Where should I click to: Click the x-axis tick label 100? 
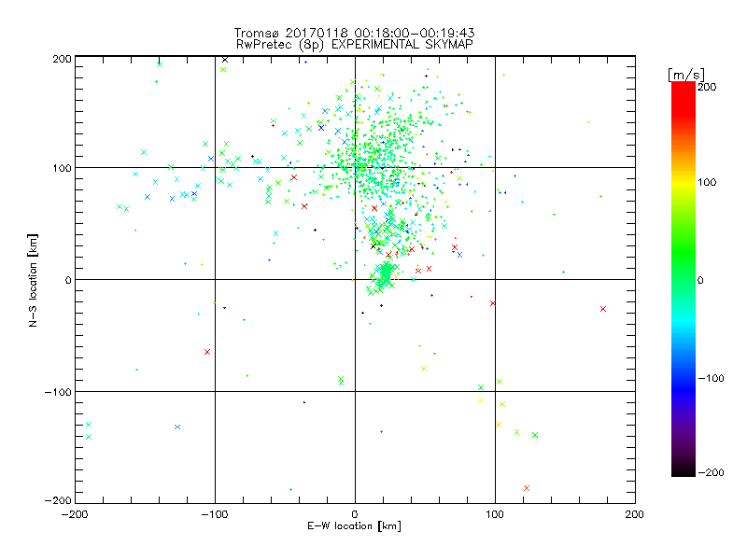coord(495,514)
